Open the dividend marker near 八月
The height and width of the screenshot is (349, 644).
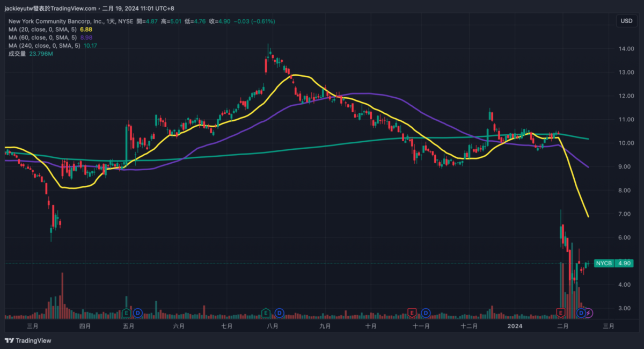[x=279, y=312]
